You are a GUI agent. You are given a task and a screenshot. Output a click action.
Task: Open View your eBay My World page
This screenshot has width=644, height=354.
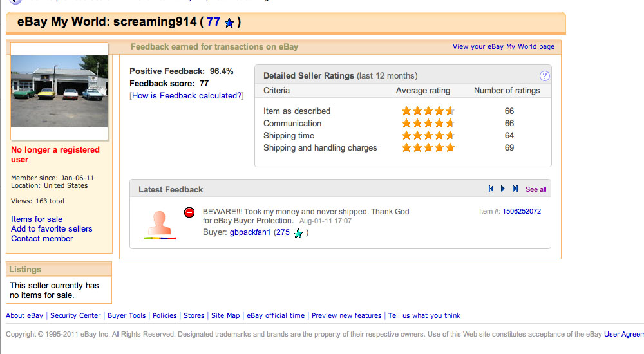(504, 47)
